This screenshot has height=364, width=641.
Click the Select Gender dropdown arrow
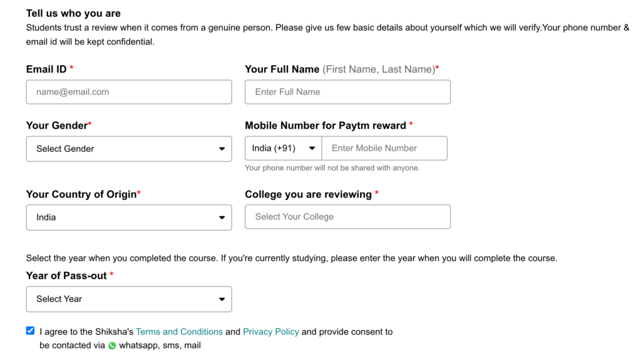(222, 149)
